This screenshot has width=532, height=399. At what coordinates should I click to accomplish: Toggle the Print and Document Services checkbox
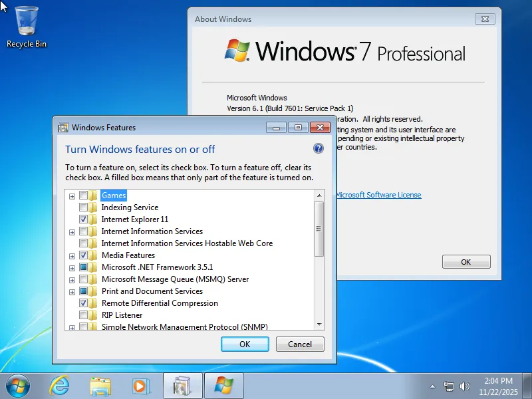83,291
